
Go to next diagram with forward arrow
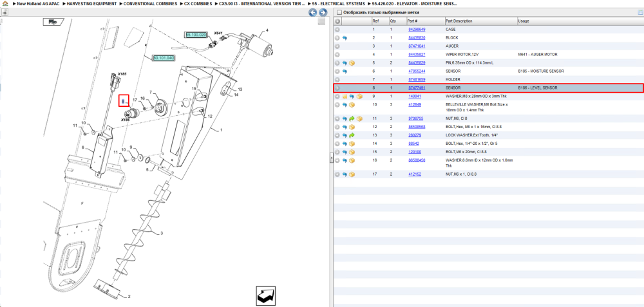323,13
